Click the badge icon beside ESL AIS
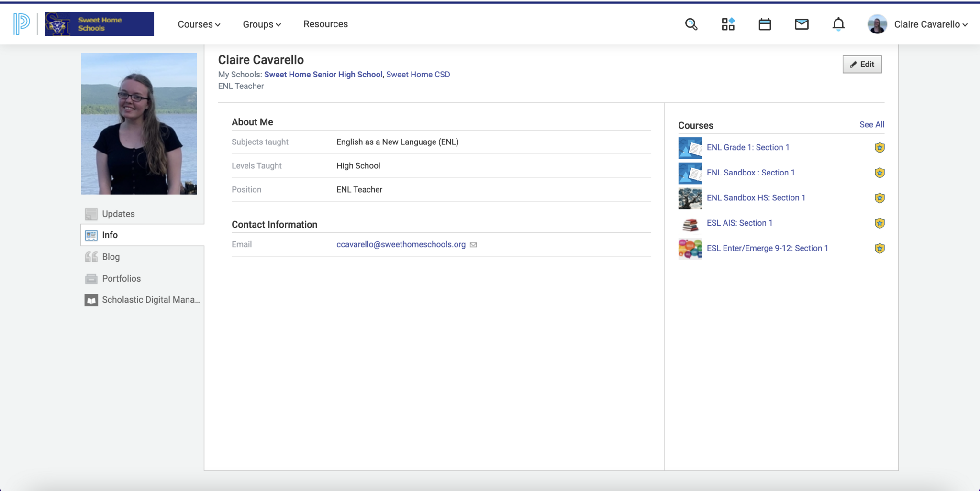 (880, 223)
